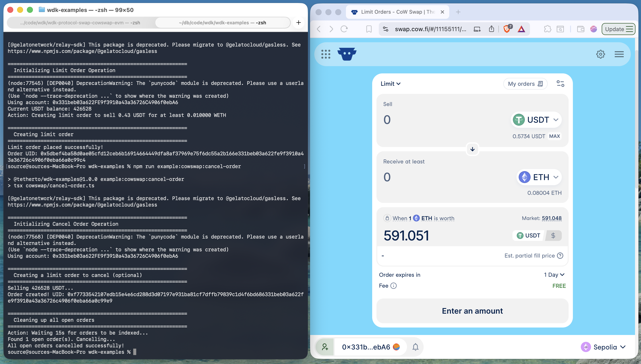Click the 0.08004 ETH balance text
This screenshot has height=364, width=641.
point(544,193)
